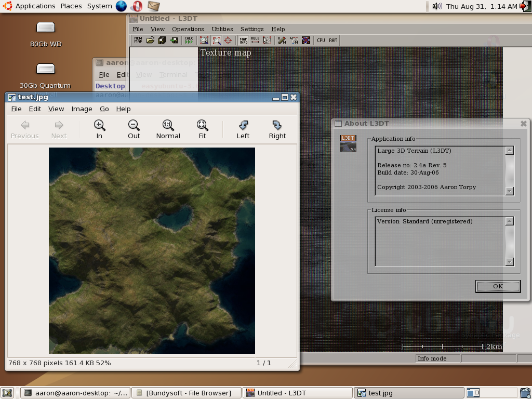Open the Applications menu in top panel
Viewport: 532px width, 399px height.
point(35,6)
